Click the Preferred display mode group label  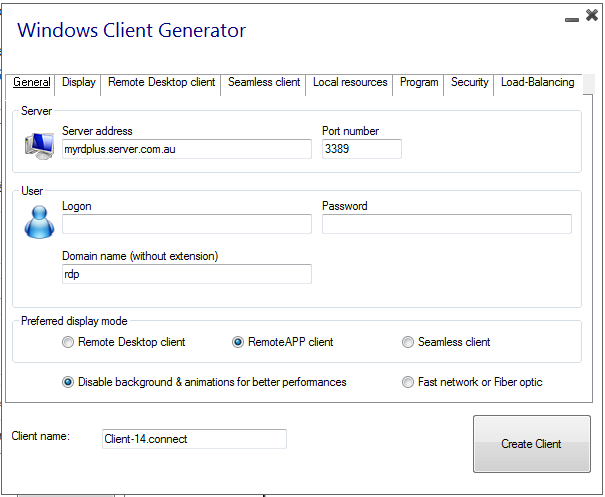pyautogui.click(x=74, y=321)
